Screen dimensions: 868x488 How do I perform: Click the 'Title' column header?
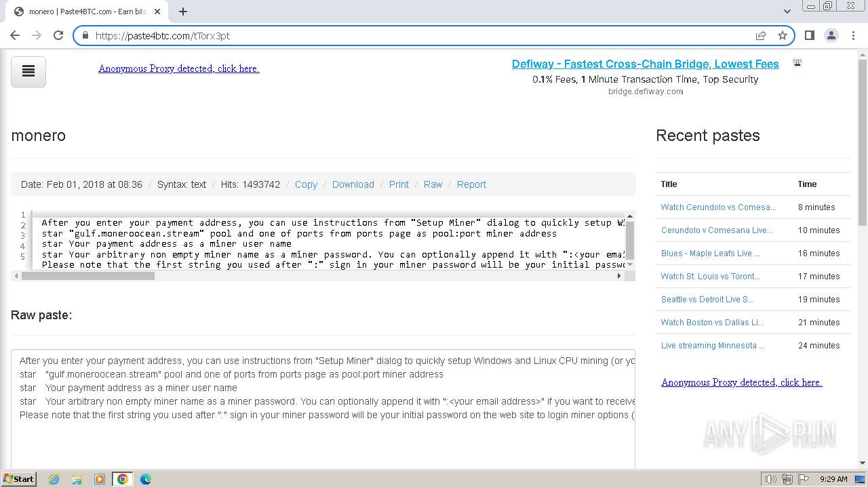click(x=669, y=184)
